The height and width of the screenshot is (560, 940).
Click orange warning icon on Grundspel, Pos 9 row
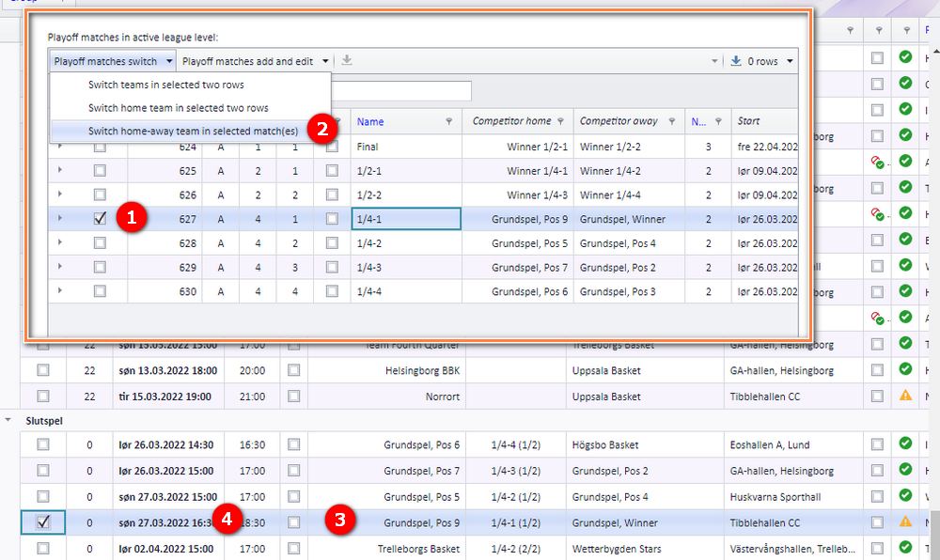coord(905,521)
